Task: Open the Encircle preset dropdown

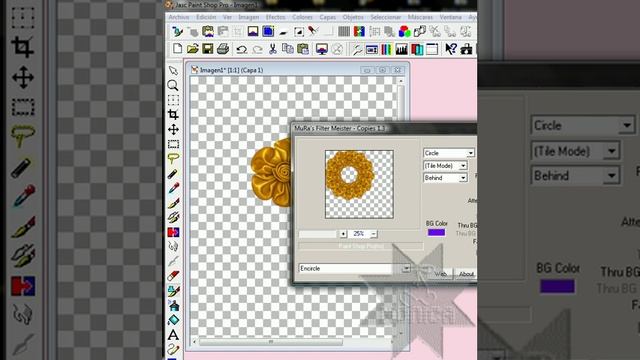Action: [406, 269]
